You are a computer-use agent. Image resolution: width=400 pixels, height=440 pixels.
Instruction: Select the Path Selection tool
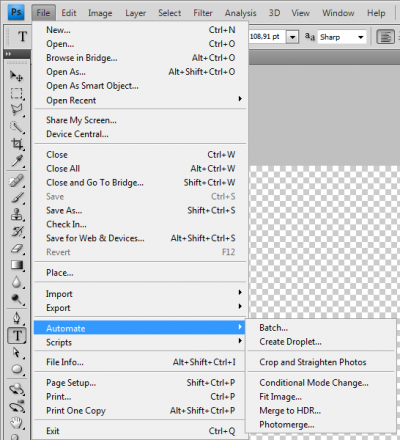point(16,353)
